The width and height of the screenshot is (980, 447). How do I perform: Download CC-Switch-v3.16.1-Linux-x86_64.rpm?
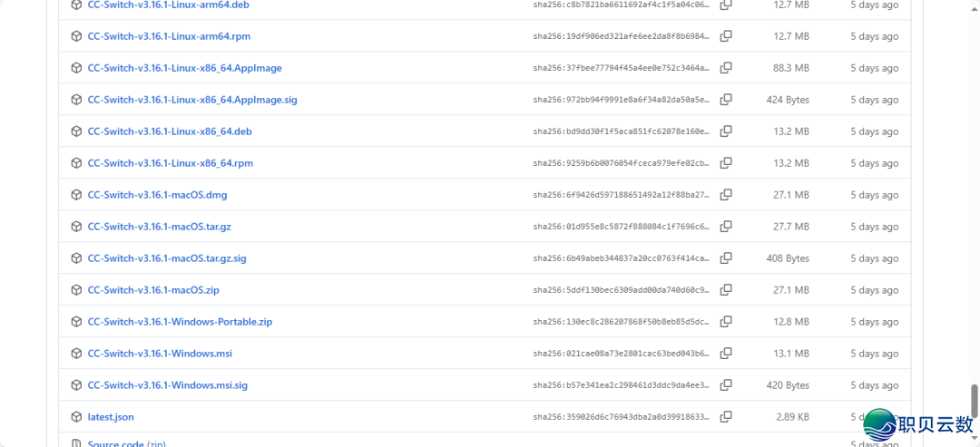tap(170, 163)
